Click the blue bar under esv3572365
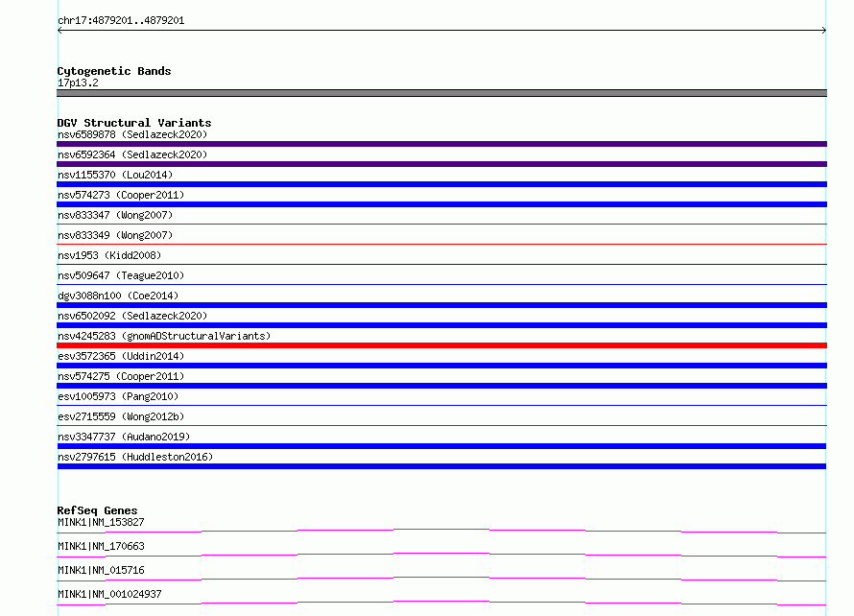Screen dimensions: 854x616 tap(441, 366)
